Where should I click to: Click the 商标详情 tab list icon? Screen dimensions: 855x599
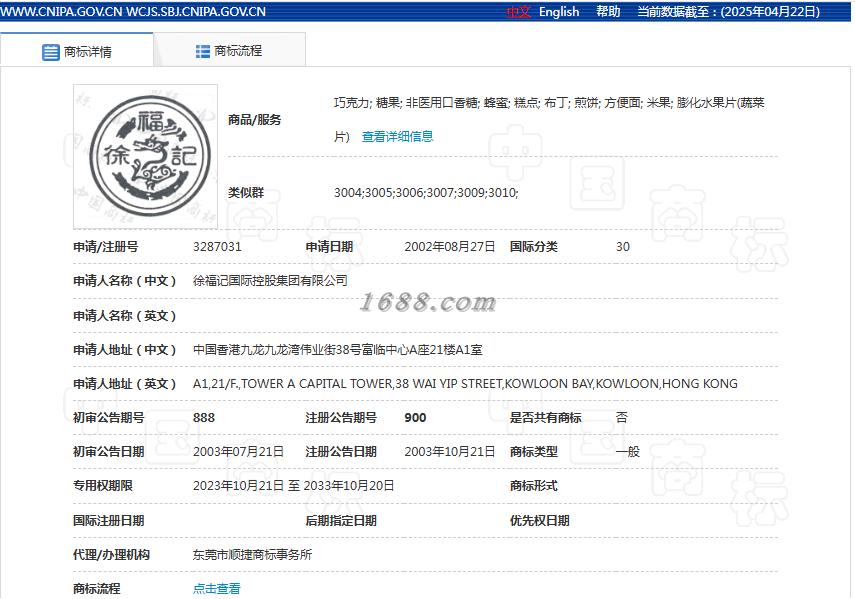tap(51, 52)
